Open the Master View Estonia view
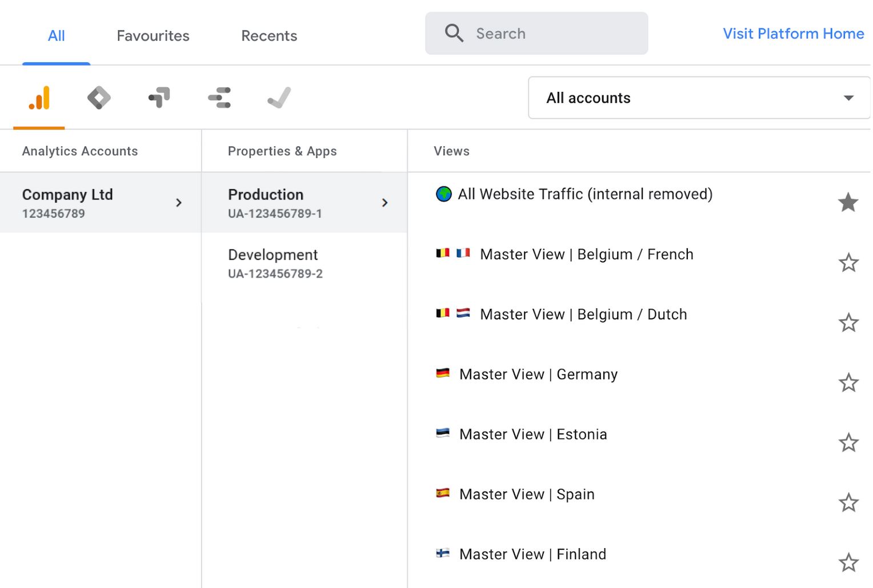The image size is (873, 588). [x=532, y=434]
